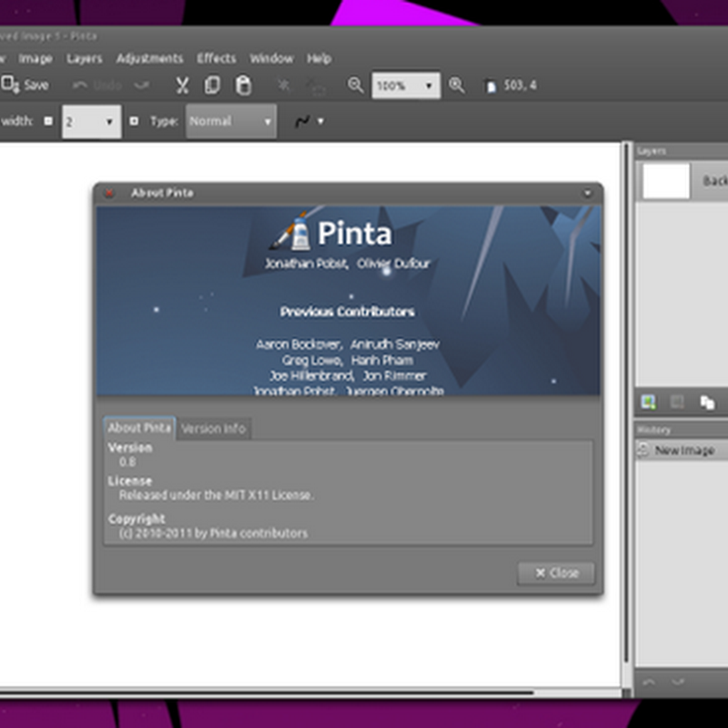The width and height of the screenshot is (728, 728).
Task: Add a new layer in Layers panel
Action: (648, 401)
